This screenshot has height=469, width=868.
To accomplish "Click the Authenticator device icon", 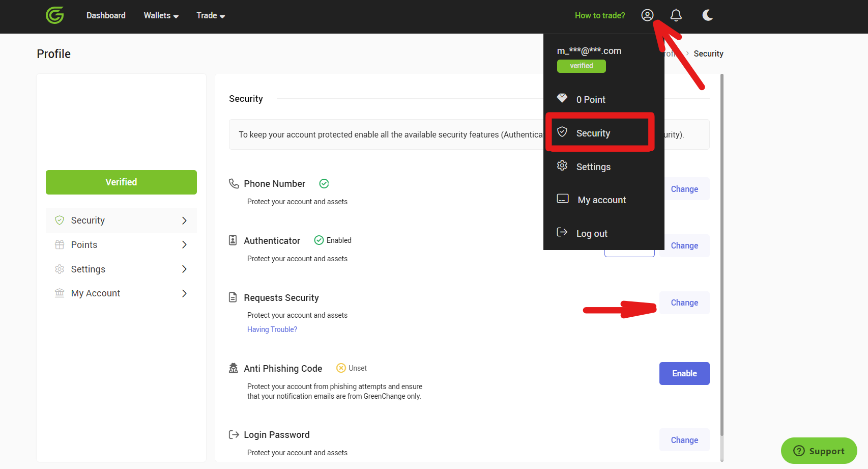I will point(233,240).
